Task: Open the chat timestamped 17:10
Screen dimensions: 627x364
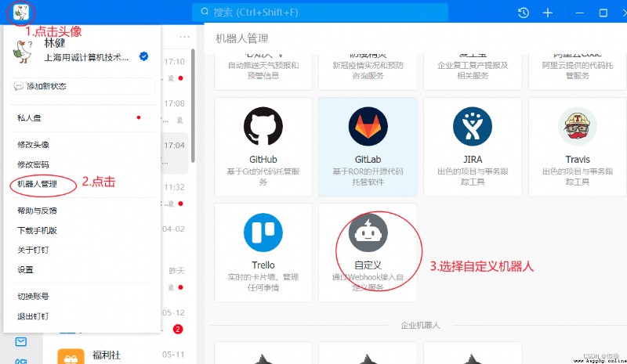Action: (174, 69)
